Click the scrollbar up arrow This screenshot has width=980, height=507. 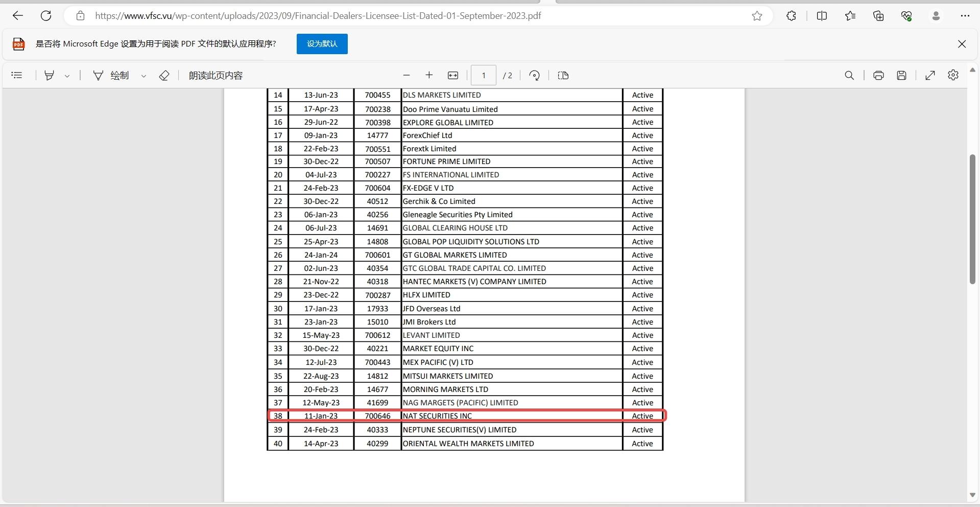pyautogui.click(x=972, y=70)
